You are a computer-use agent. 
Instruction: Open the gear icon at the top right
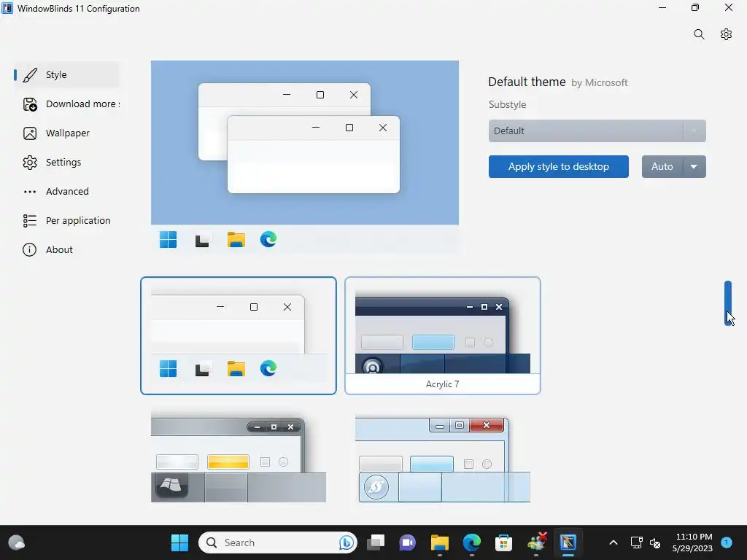tap(726, 34)
